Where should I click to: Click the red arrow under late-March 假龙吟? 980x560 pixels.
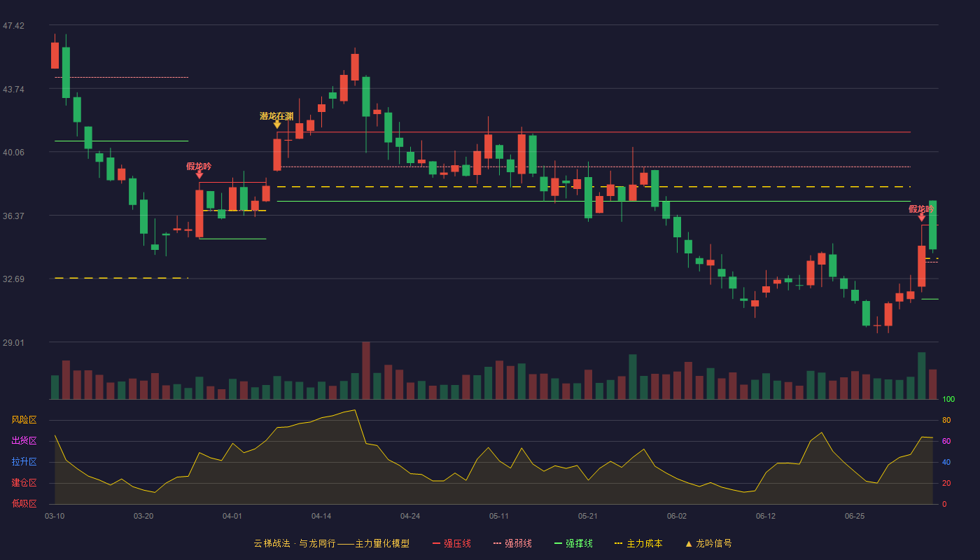click(x=199, y=175)
